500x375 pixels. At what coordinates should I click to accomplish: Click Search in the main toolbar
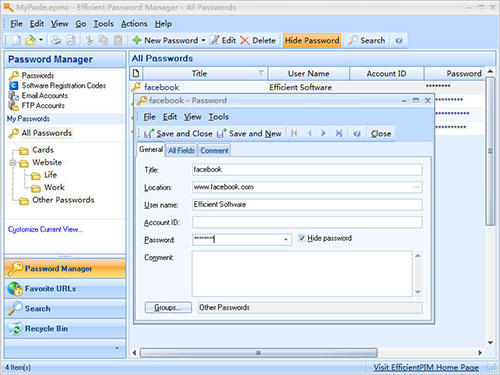point(367,40)
